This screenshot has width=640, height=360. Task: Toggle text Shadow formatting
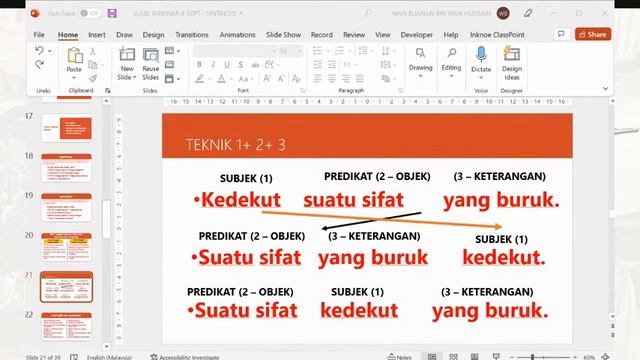point(241,64)
